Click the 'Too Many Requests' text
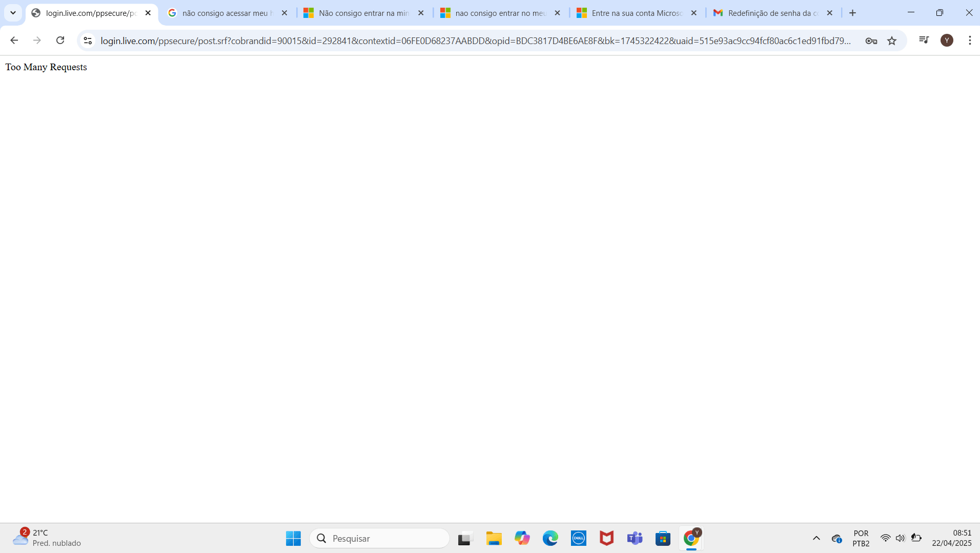The width and height of the screenshot is (980, 553). pyautogui.click(x=46, y=67)
